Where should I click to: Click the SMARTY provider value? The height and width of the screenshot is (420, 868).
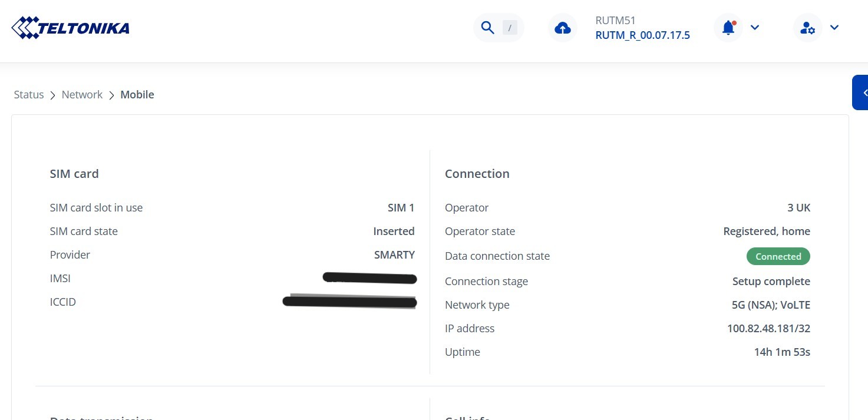tap(394, 255)
